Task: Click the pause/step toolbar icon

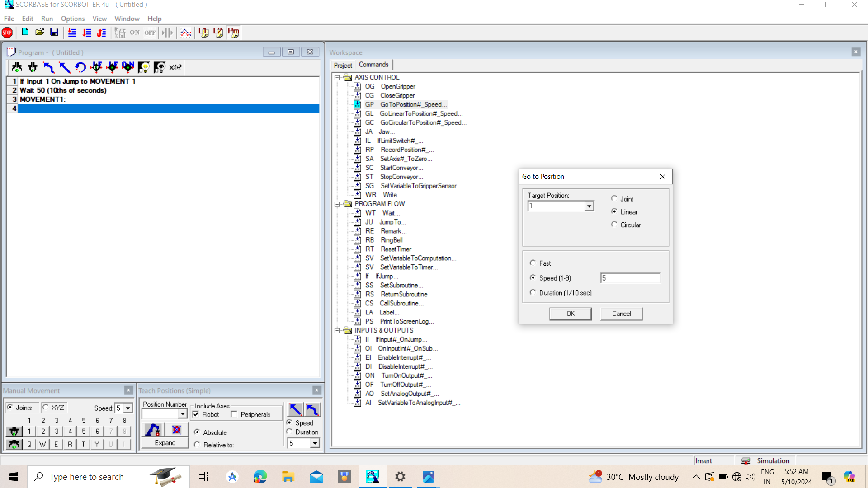Action: tap(167, 33)
